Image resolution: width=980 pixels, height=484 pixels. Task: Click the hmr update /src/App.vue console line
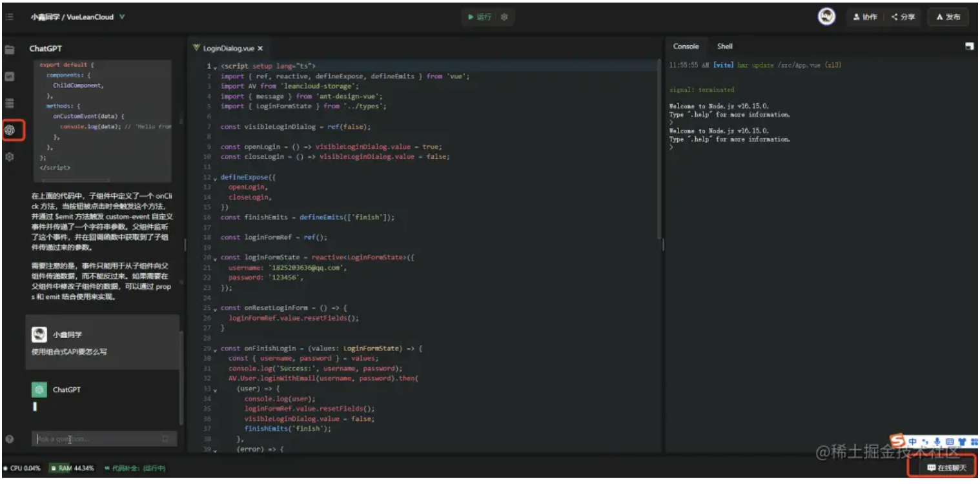[x=755, y=65]
